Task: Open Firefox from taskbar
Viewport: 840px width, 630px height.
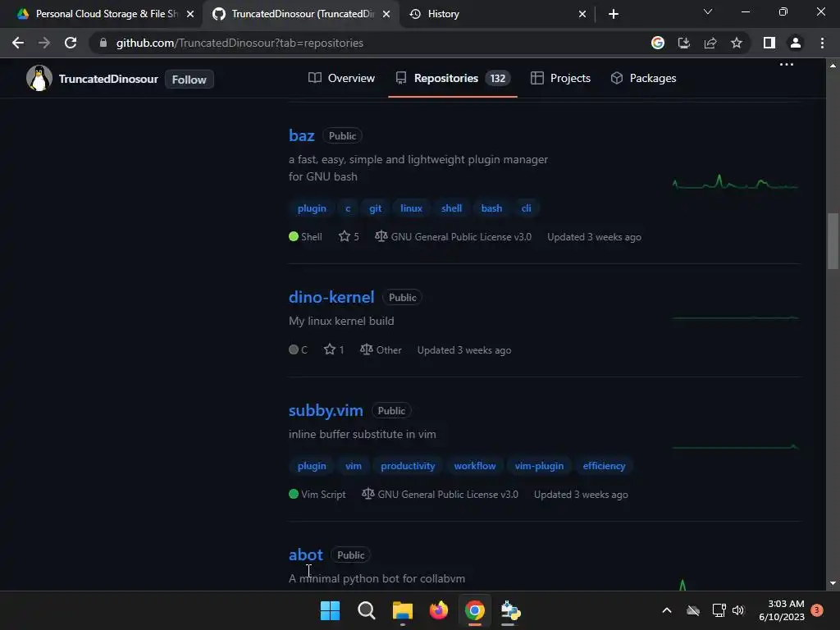Action: (439, 610)
